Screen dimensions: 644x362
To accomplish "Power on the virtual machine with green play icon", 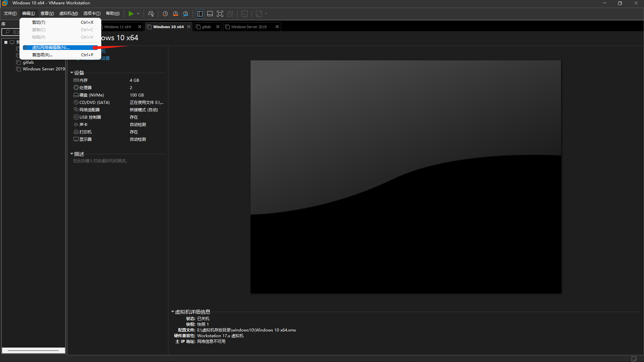I will [x=131, y=14].
